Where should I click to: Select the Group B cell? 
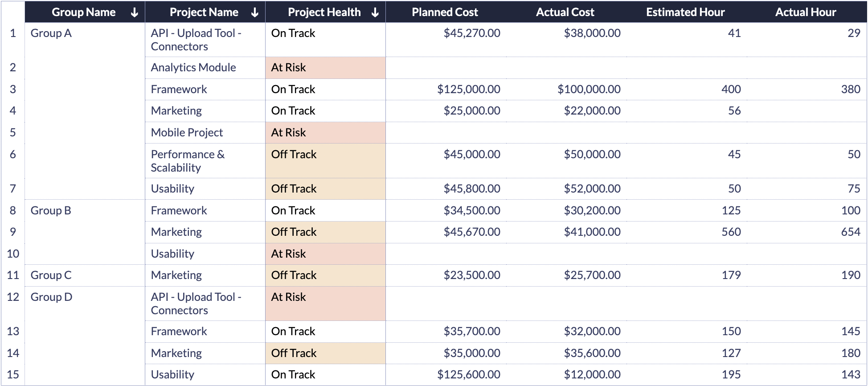[x=51, y=210]
